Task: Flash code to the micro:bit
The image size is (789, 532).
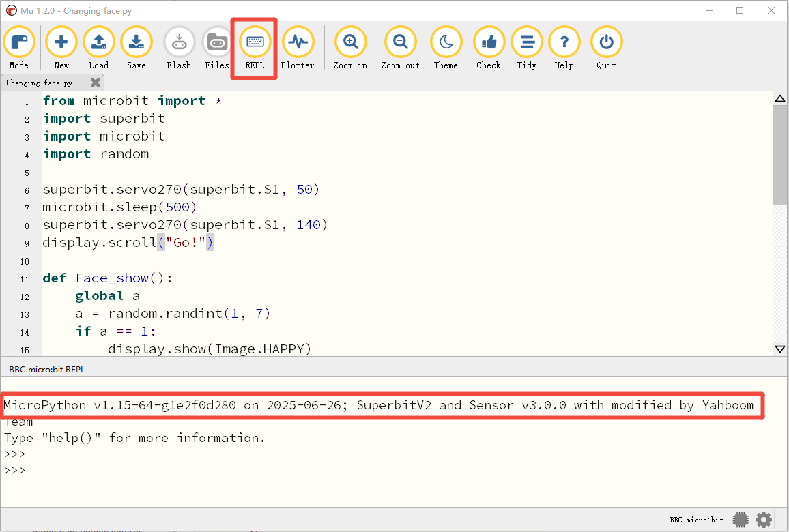Action: click(x=179, y=48)
